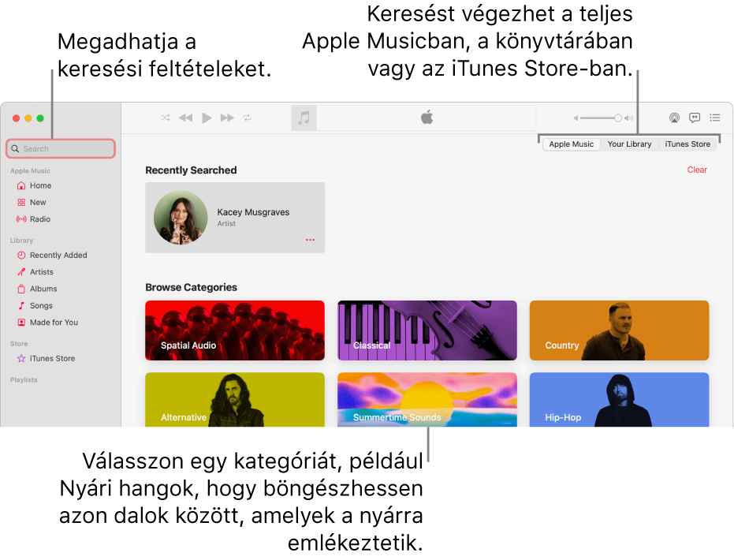The image size is (734, 560).
Task: Make window full screen with green button
Action: coord(40,118)
